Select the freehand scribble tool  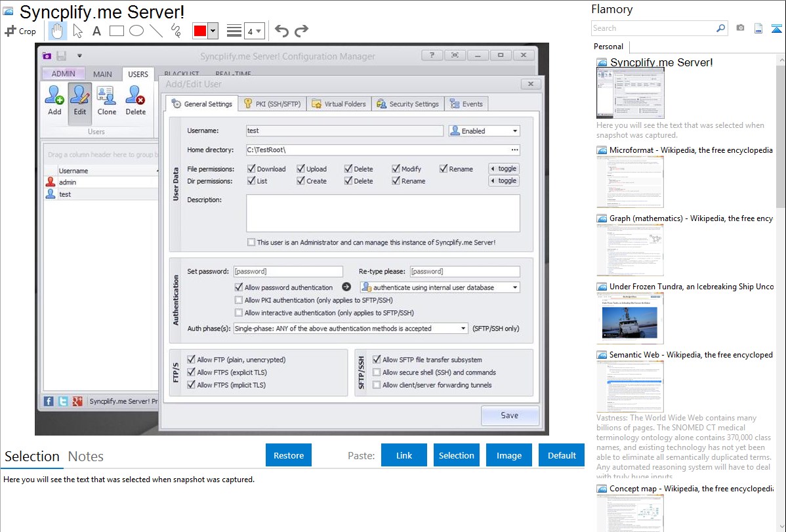[176, 31]
